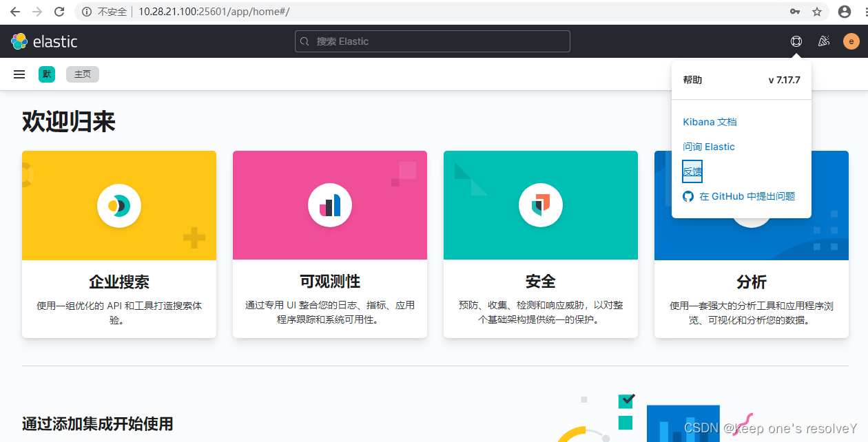Open the newsfeed celebration icon
Viewport: 868px width, 442px height.
pyautogui.click(x=824, y=41)
